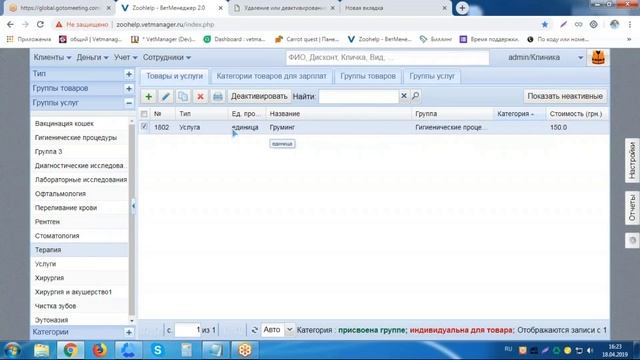Click the red X delete icon
640x360 pixels.
tap(200, 96)
